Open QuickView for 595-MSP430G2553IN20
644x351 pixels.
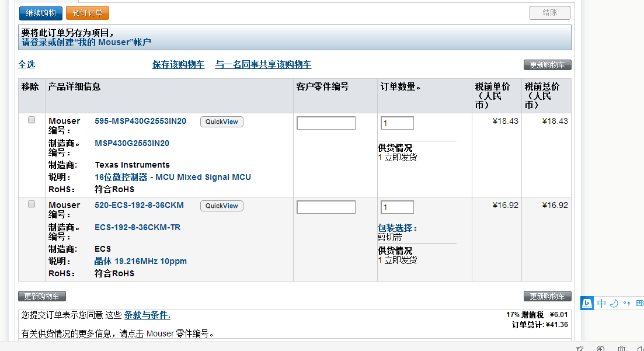click(x=222, y=121)
